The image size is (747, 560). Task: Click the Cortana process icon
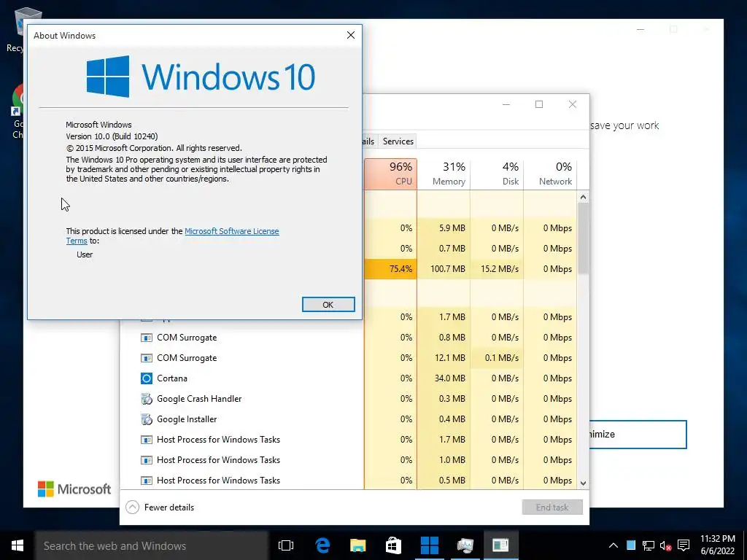point(147,378)
